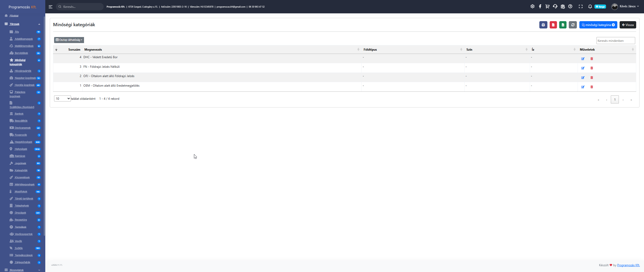
Task: Open the Programozás Kft. footer link
Action: pos(628,265)
